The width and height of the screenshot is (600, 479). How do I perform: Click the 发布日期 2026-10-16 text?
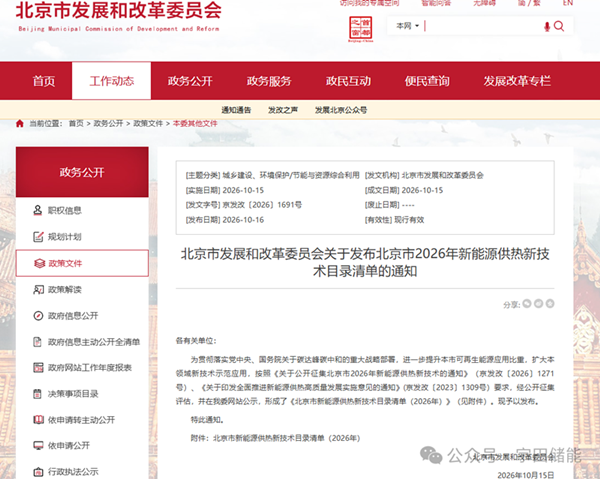pyautogui.click(x=225, y=220)
